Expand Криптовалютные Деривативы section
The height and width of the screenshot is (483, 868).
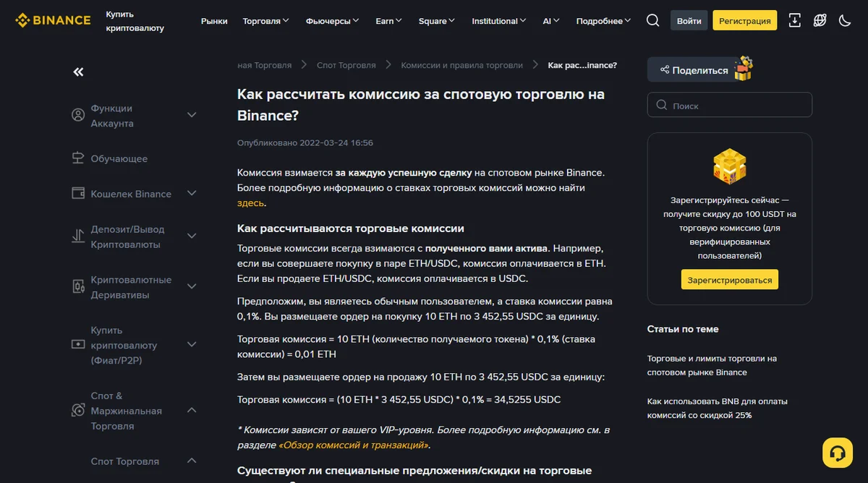192,286
